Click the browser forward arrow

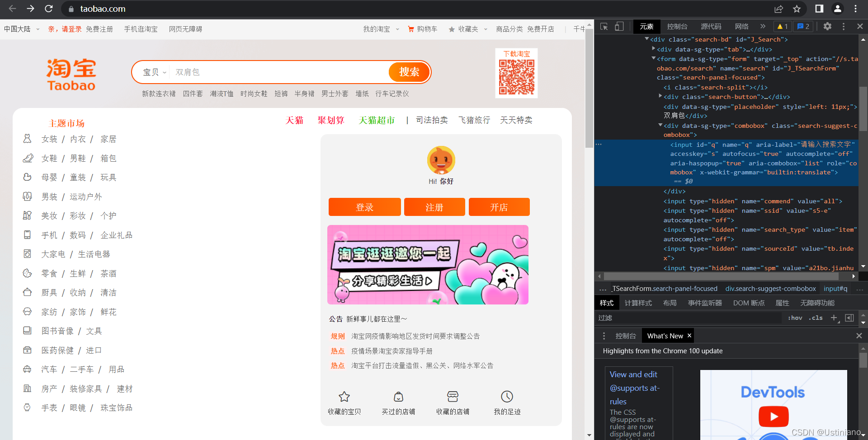click(30, 9)
